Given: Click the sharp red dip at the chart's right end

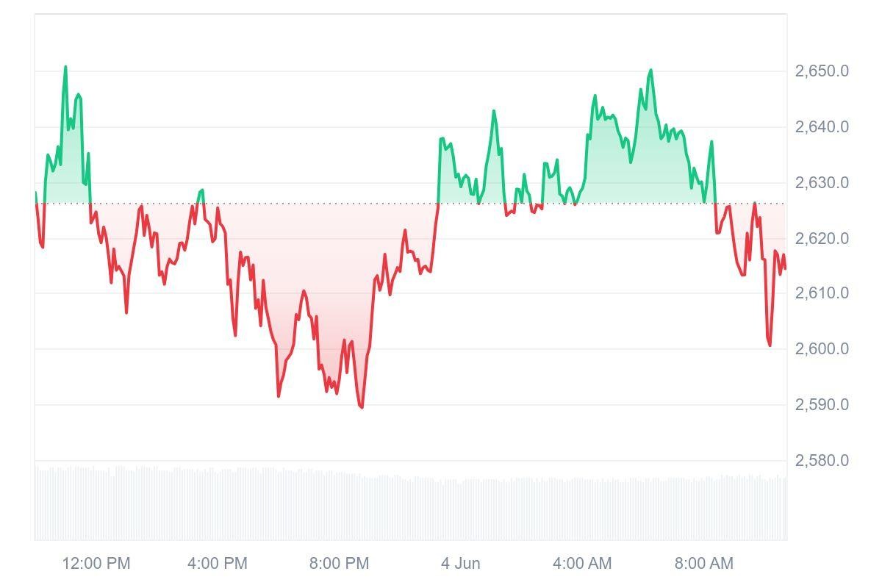Looking at the screenshot, I should coord(770,345).
